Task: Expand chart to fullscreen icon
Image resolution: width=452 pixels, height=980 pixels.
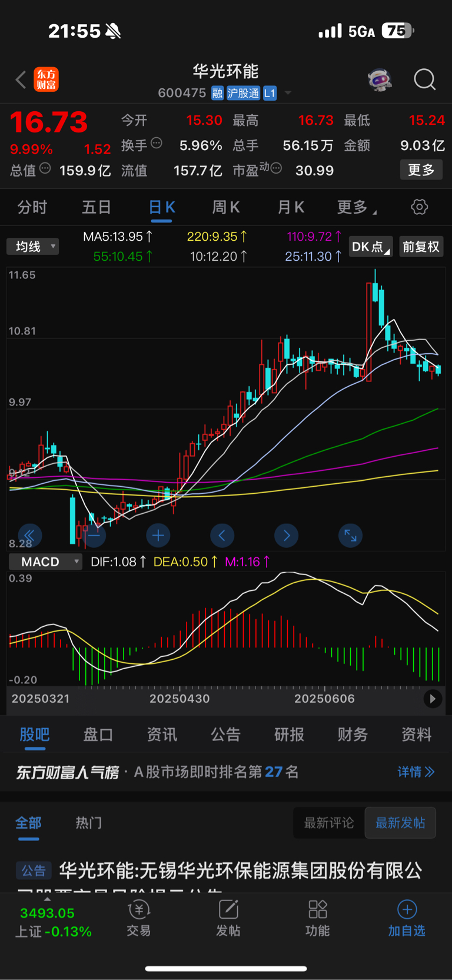Action: click(x=350, y=535)
